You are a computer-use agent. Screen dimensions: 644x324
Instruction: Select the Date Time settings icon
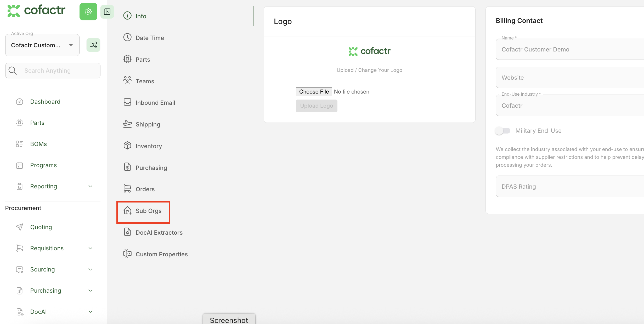click(x=127, y=37)
